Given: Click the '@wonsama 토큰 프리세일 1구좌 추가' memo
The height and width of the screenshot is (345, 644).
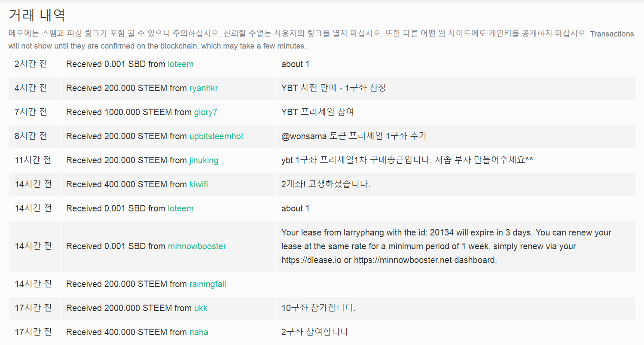Looking at the screenshot, I should pyautogui.click(x=354, y=136).
